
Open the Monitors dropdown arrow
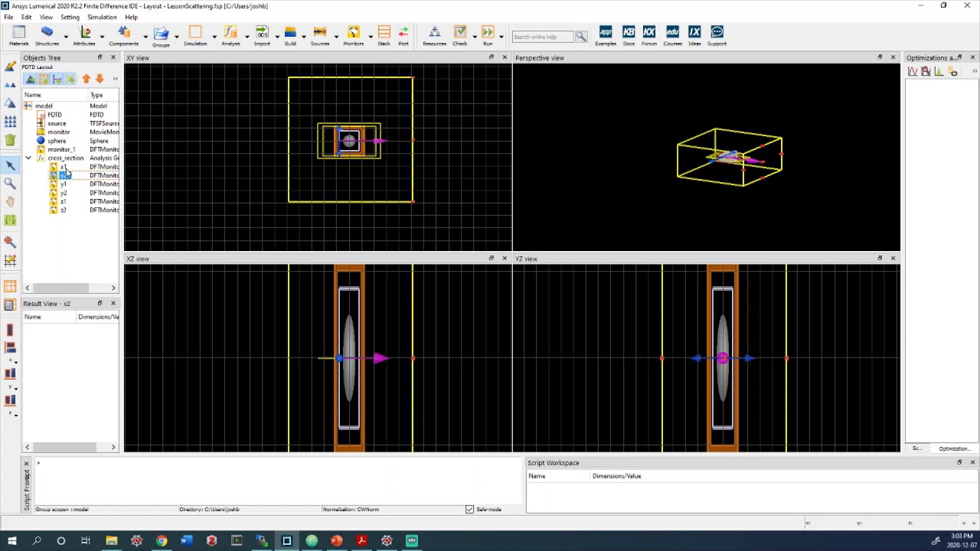coord(371,36)
